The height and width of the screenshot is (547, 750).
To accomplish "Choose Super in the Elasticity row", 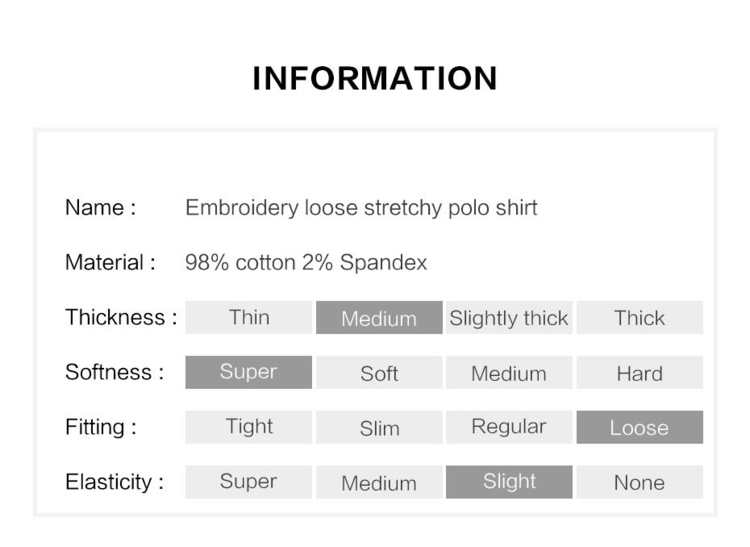I will click(249, 482).
